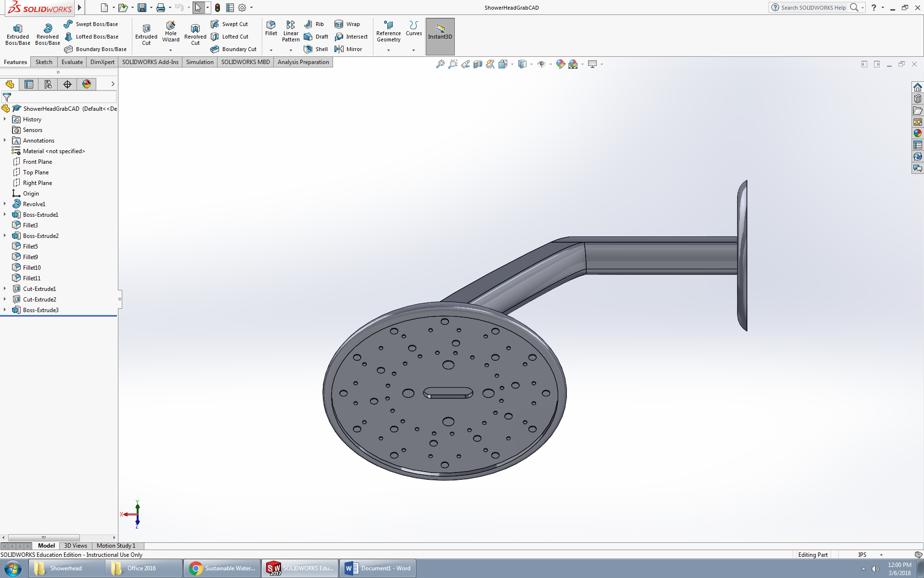The height and width of the screenshot is (578, 924).
Task: Open Document1 - Word in taskbar
Action: click(378, 568)
